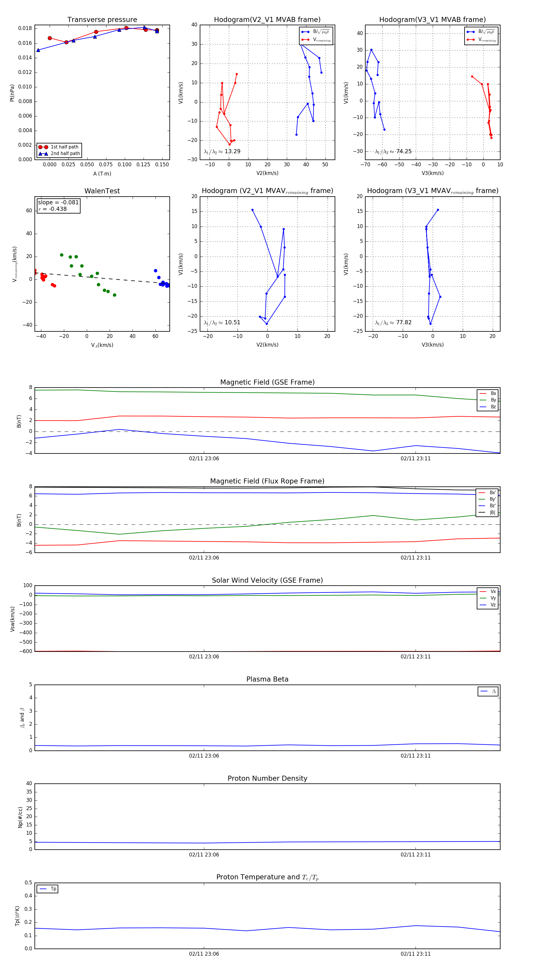This screenshot has width=535, height=980.
Task: Click the eigenvalue ratio value "74.25"
Action: coord(404,151)
